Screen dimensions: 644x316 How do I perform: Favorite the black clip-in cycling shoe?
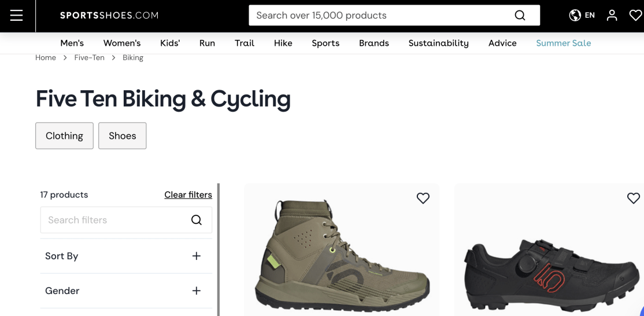point(633,199)
